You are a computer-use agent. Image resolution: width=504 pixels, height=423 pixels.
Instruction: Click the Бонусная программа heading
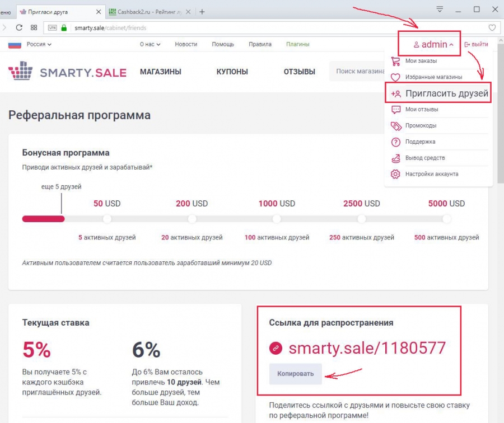pos(66,153)
